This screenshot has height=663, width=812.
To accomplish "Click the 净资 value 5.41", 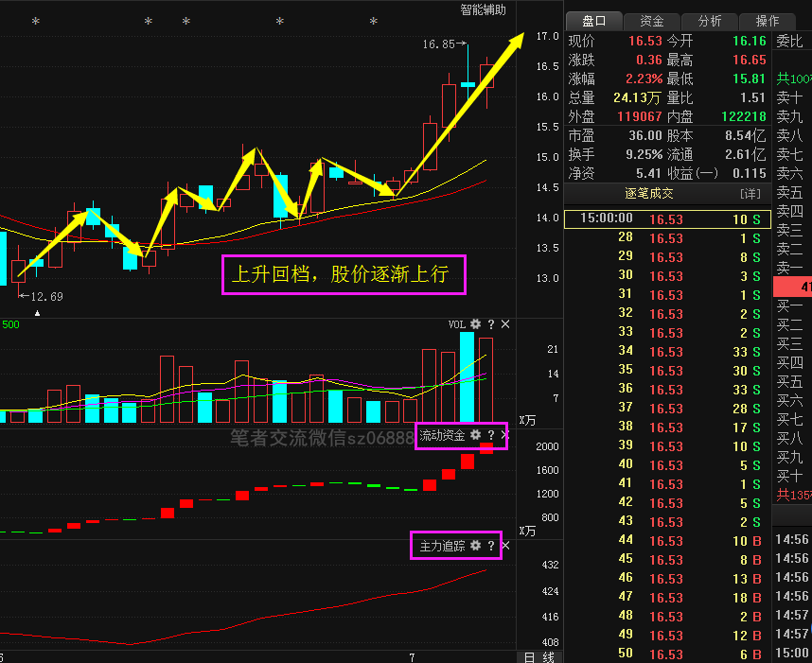I will (649, 173).
